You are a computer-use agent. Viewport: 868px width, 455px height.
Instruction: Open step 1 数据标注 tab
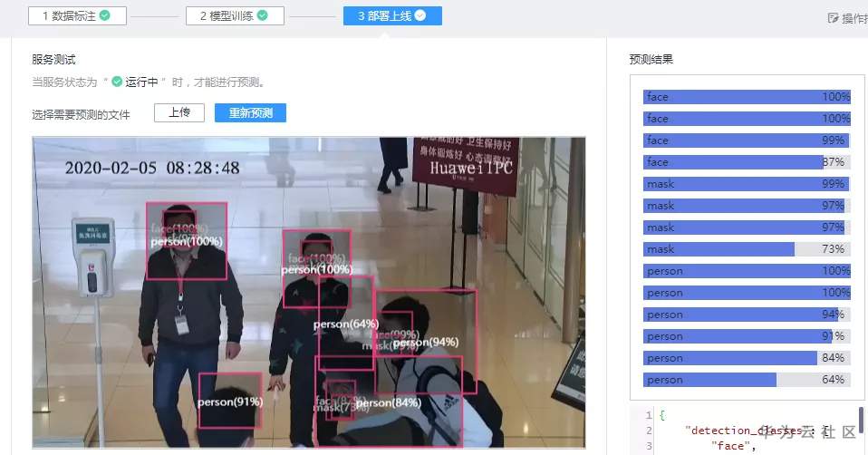coord(77,15)
